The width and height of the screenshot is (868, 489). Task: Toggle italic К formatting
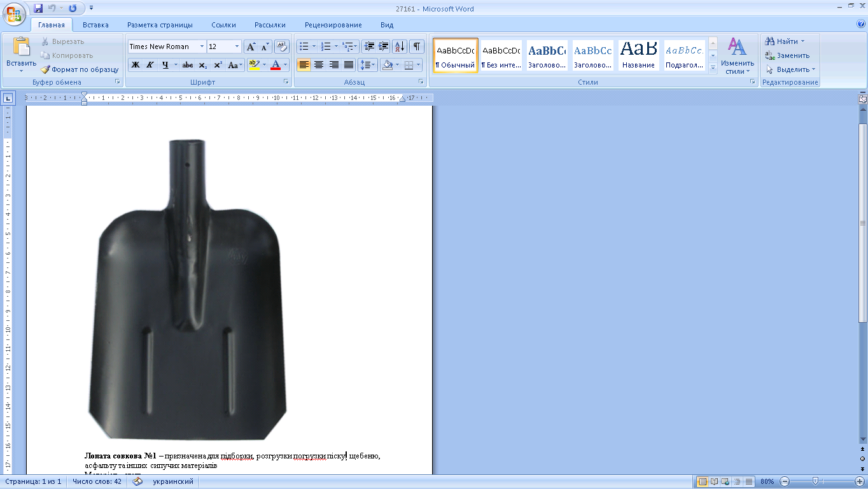click(150, 65)
